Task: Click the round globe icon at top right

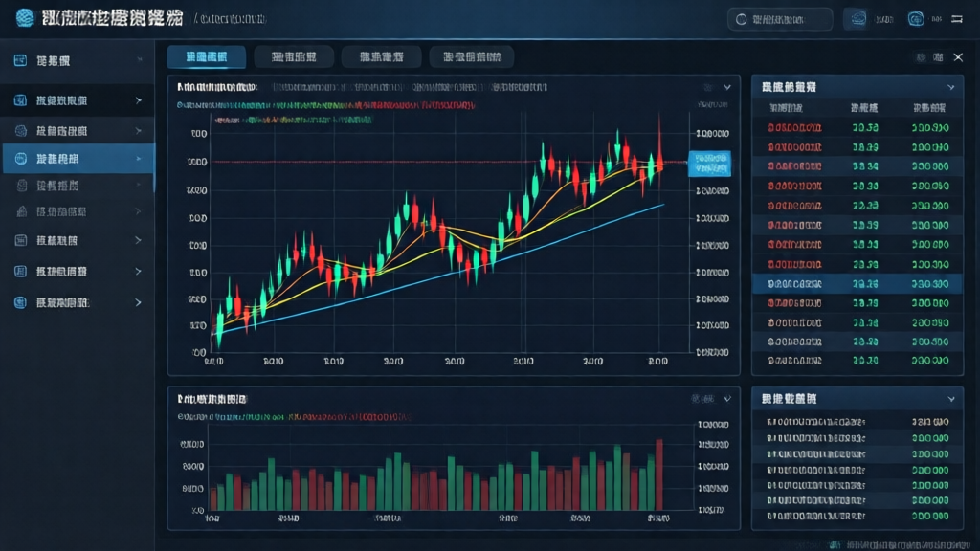Action: click(915, 19)
